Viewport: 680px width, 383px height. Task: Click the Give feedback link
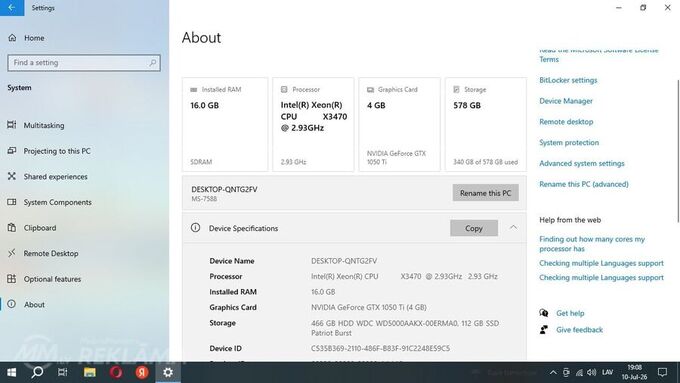(579, 330)
